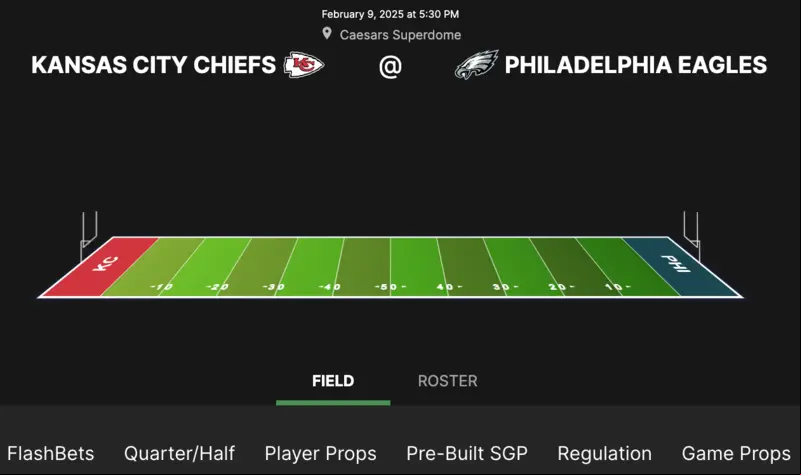Open the Quarter/Half betting category
This screenshot has height=475, width=801.
179,454
